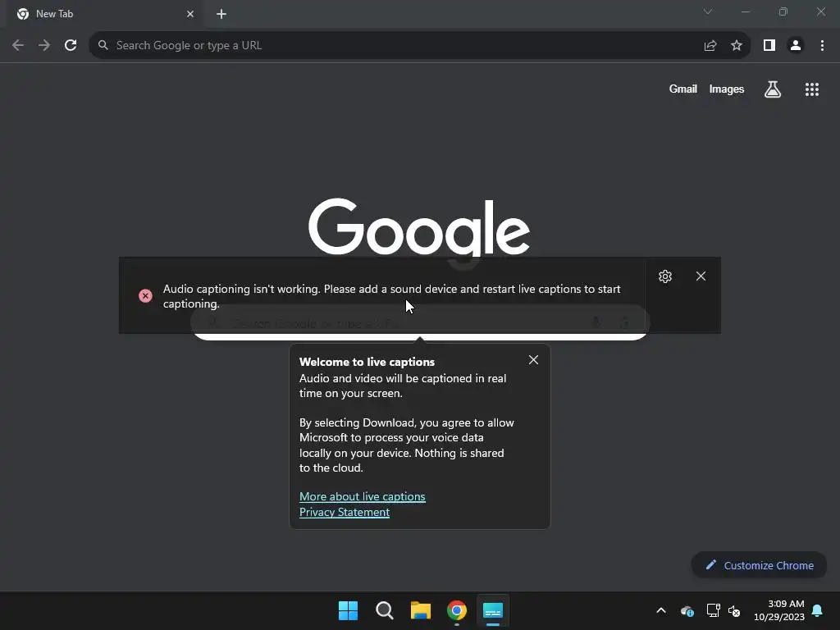840x630 pixels.
Task: Open the Chrome profile avatar
Action: pos(796,45)
